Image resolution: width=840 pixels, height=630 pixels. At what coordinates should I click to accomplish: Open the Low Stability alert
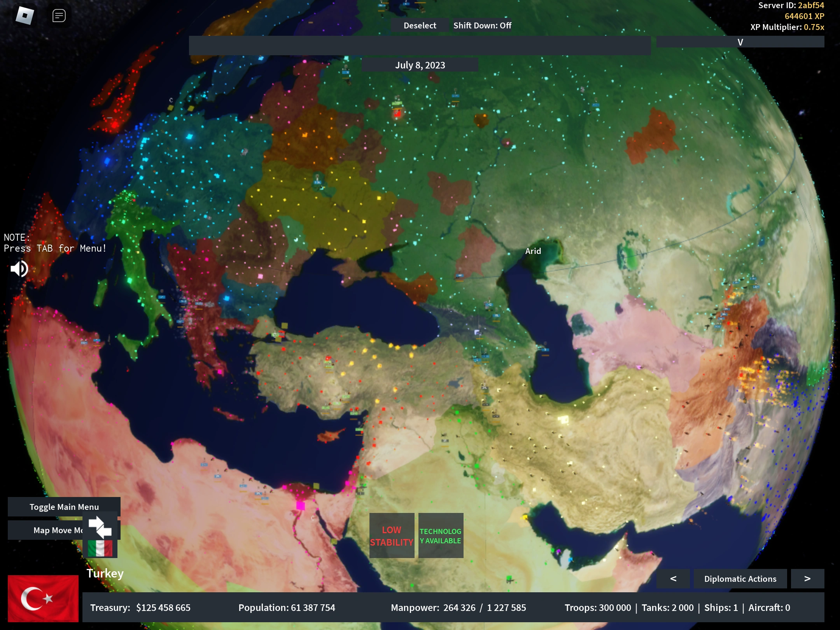coord(392,535)
